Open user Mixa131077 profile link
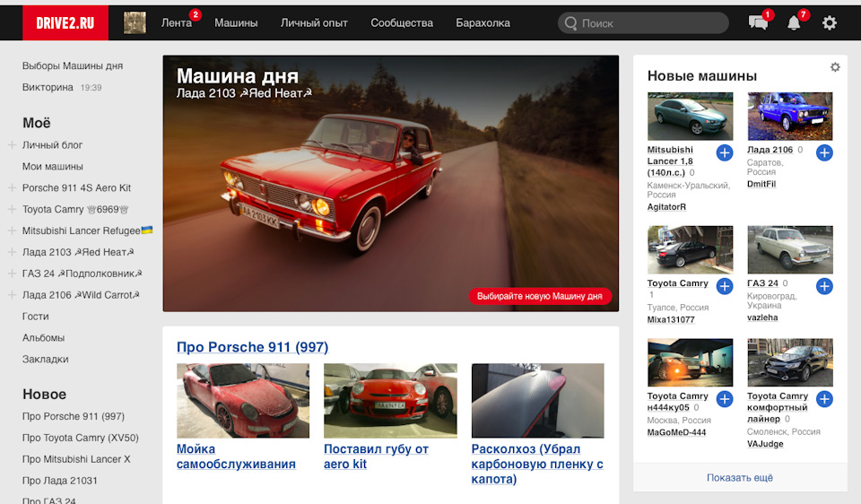The width and height of the screenshot is (861, 504). 671,319
